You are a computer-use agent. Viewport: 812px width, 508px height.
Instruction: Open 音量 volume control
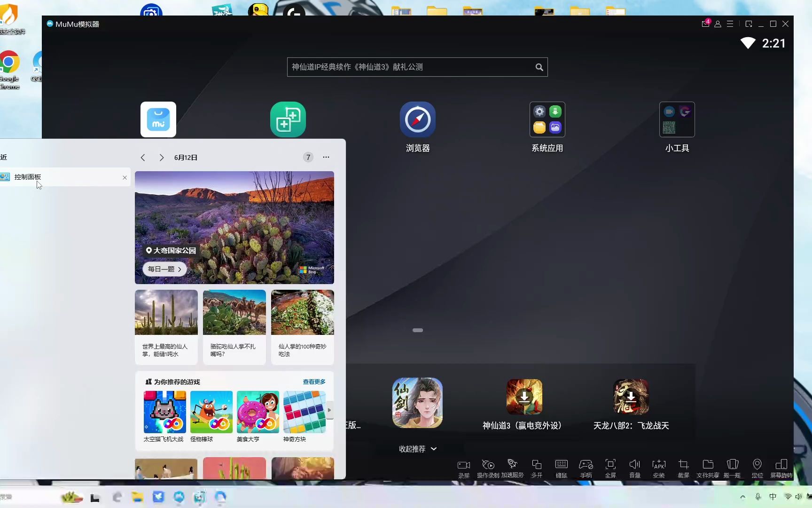pyautogui.click(x=635, y=468)
